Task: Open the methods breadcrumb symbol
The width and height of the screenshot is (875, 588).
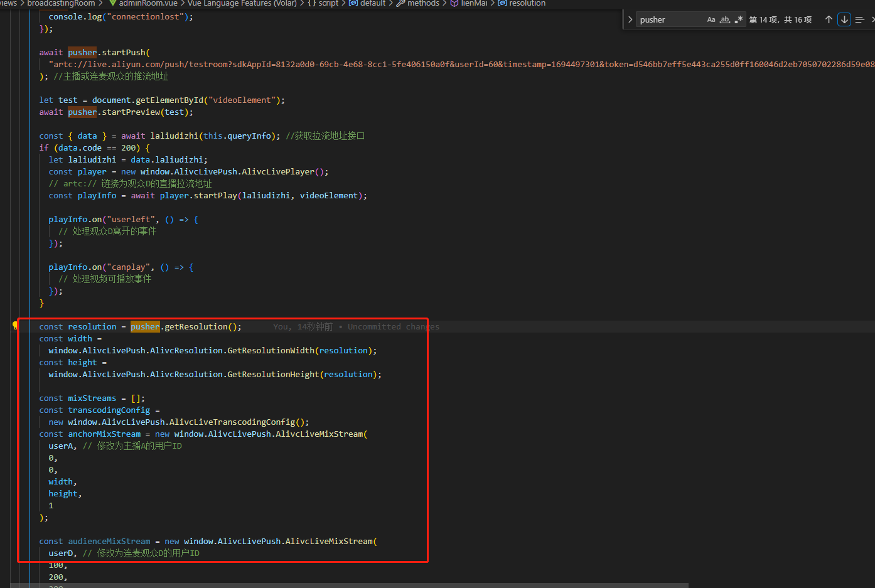Action: [417, 3]
